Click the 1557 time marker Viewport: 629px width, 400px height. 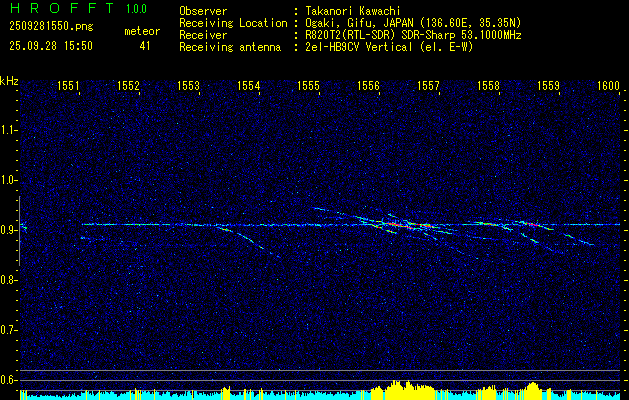pyautogui.click(x=428, y=85)
